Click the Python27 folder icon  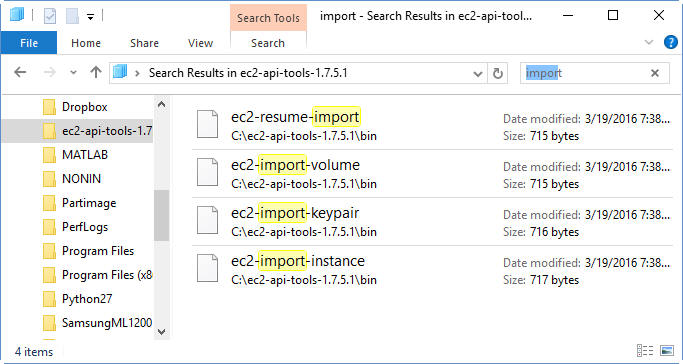point(50,299)
